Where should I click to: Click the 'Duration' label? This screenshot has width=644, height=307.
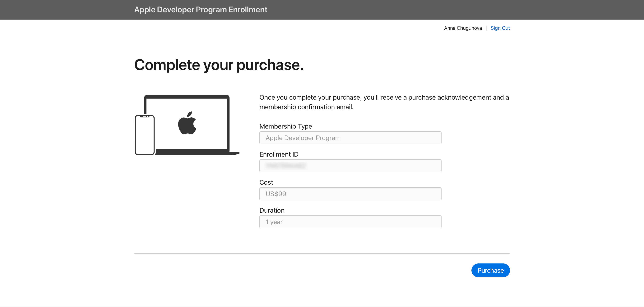click(x=272, y=210)
